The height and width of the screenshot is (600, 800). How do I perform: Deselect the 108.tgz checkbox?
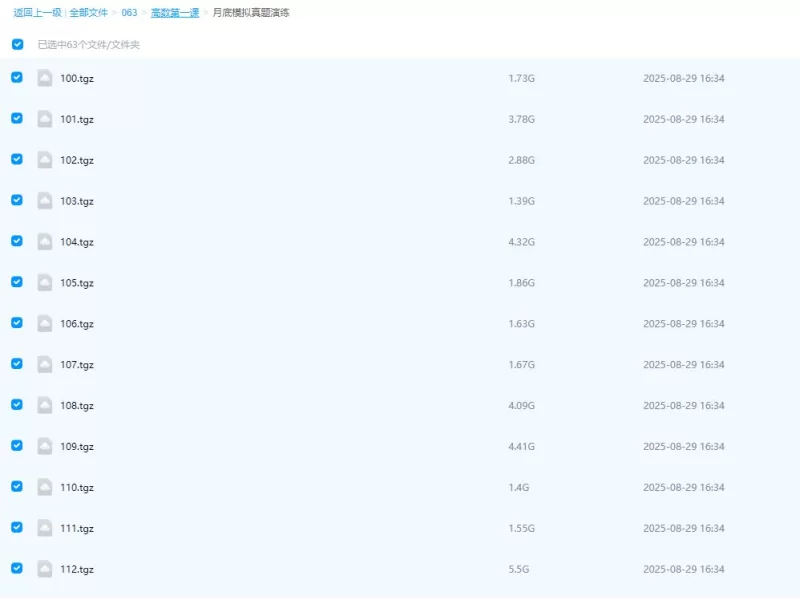click(17, 404)
